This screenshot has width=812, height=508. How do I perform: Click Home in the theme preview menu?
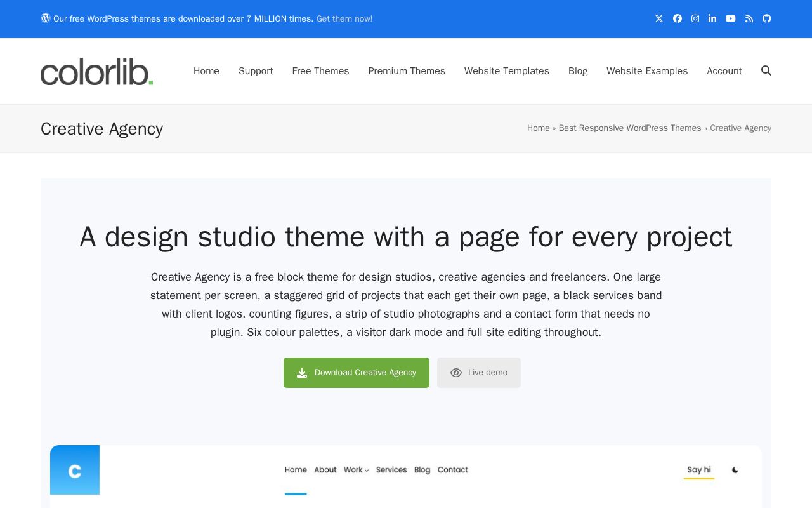296,470
